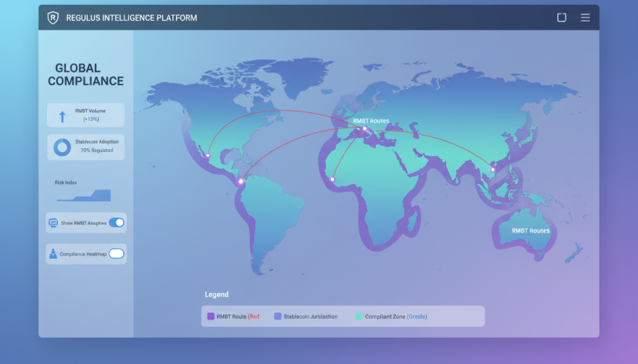Click the Stablecoin Adoption donut chart icon
Viewport: 638px width, 364px height.
pos(61,147)
